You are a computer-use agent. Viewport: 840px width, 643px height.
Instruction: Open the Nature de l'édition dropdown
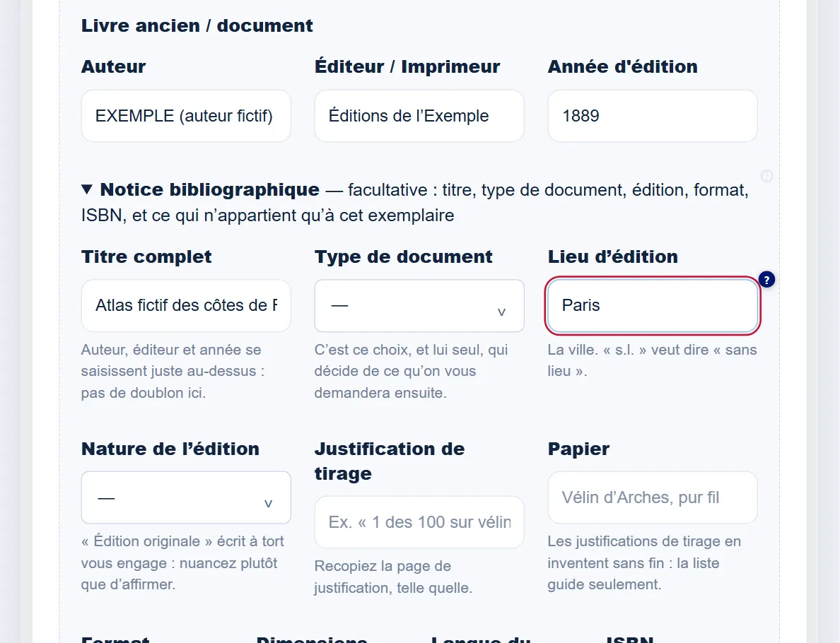(x=186, y=497)
